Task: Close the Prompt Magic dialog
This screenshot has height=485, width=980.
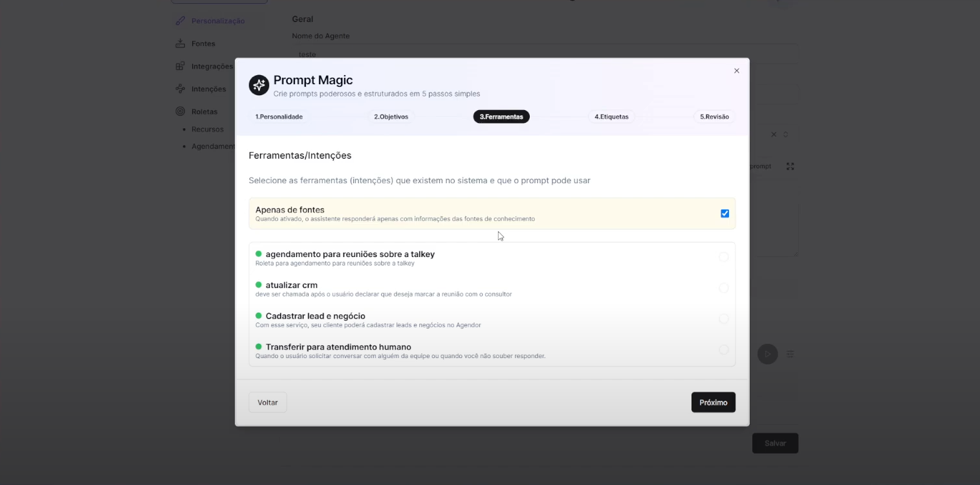Action: (736, 71)
